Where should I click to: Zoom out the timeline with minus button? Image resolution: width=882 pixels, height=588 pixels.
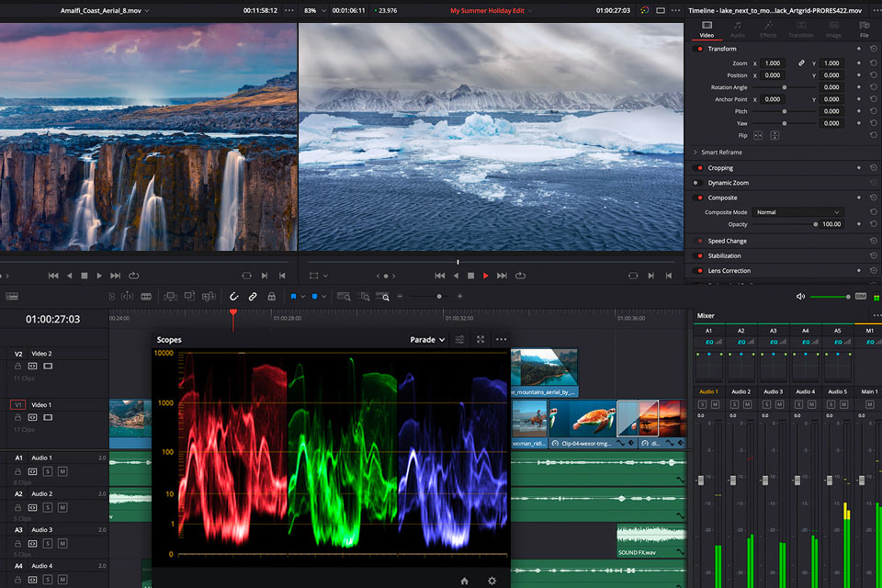pos(400,297)
